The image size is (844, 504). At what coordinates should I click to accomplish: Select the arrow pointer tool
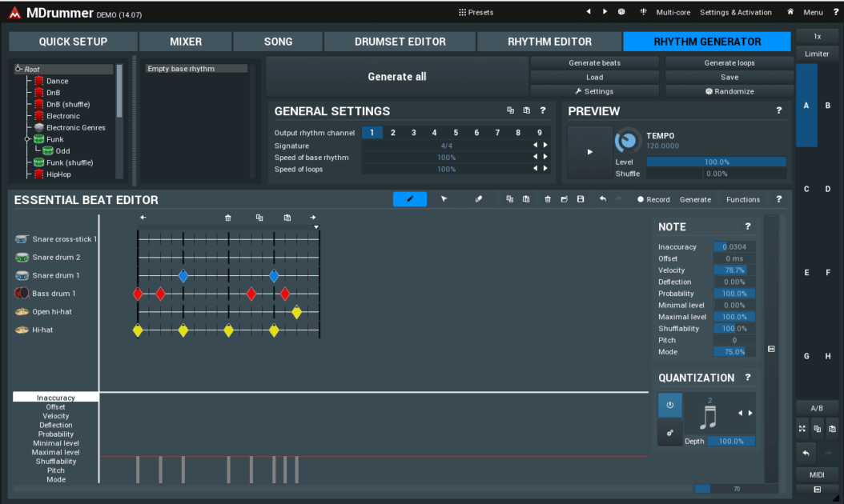click(444, 199)
